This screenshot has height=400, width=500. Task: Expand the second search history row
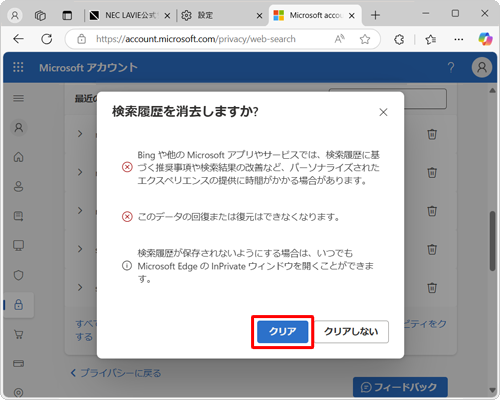[80, 172]
